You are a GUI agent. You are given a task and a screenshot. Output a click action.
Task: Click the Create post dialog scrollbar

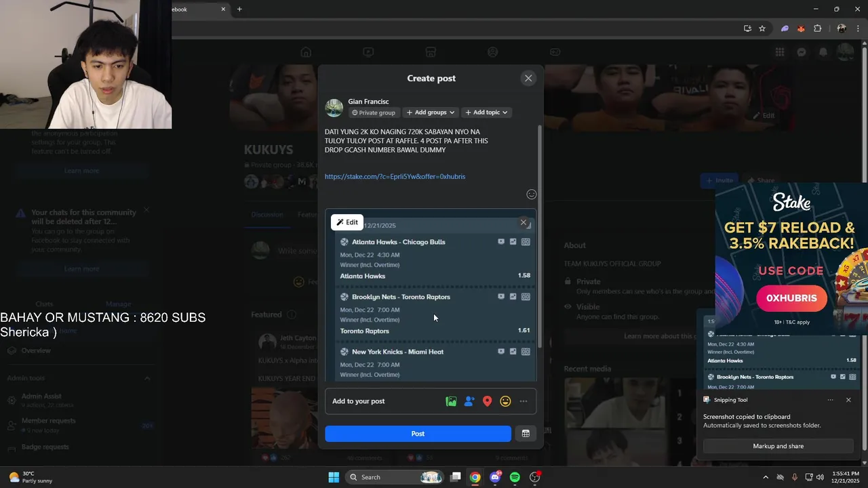click(x=540, y=237)
